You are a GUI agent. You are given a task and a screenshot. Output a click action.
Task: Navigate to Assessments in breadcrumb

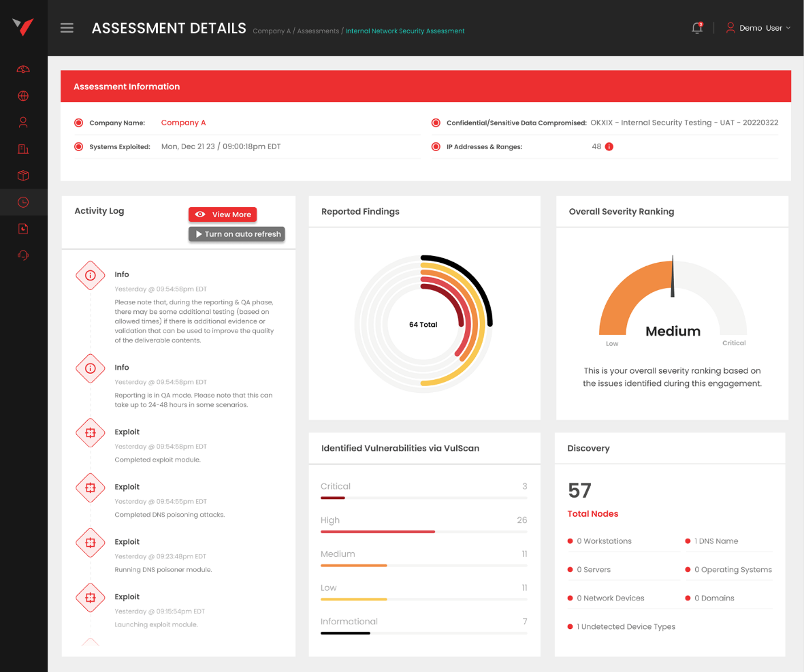[317, 31]
